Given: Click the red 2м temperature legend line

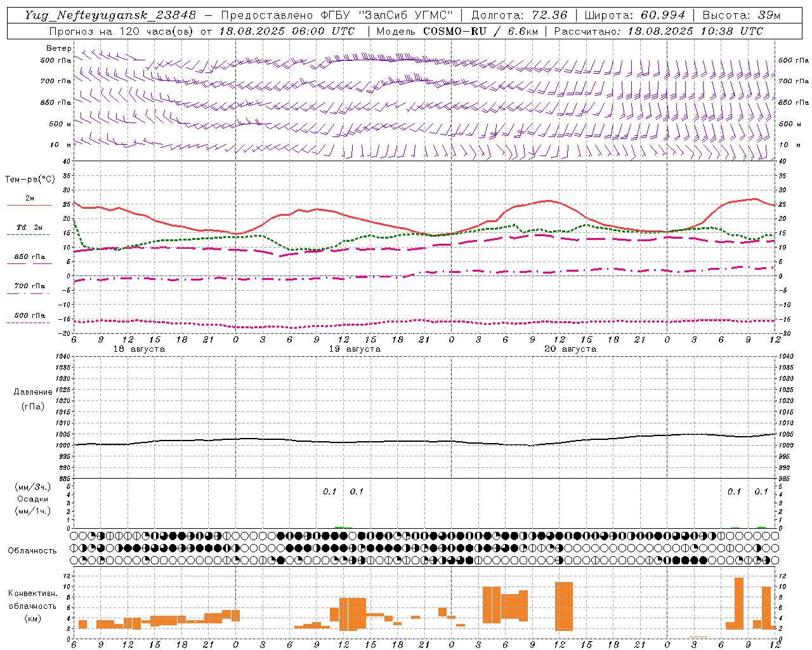Looking at the screenshot, I should pyautogui.click(x=29, y=205).
